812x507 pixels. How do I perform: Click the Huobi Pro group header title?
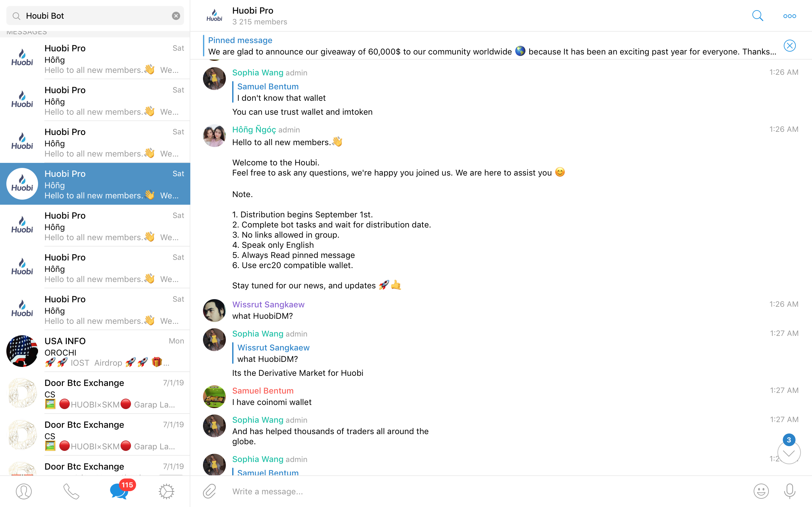[253, 11]
